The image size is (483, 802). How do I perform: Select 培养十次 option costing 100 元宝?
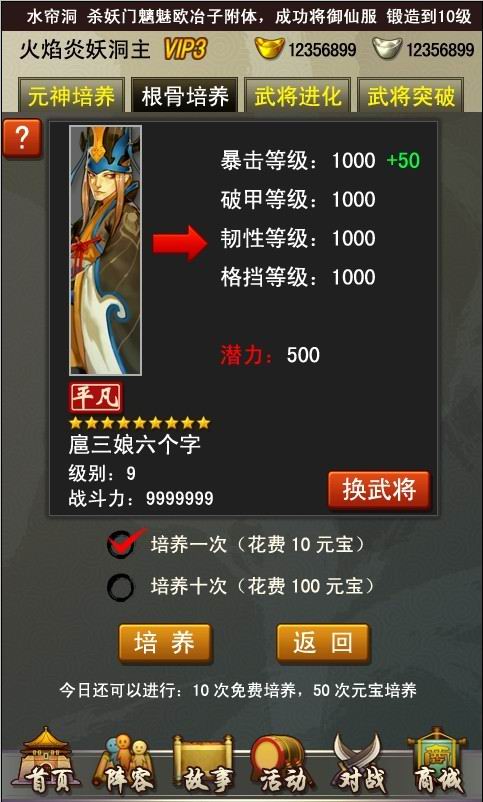tap(240, 586)
